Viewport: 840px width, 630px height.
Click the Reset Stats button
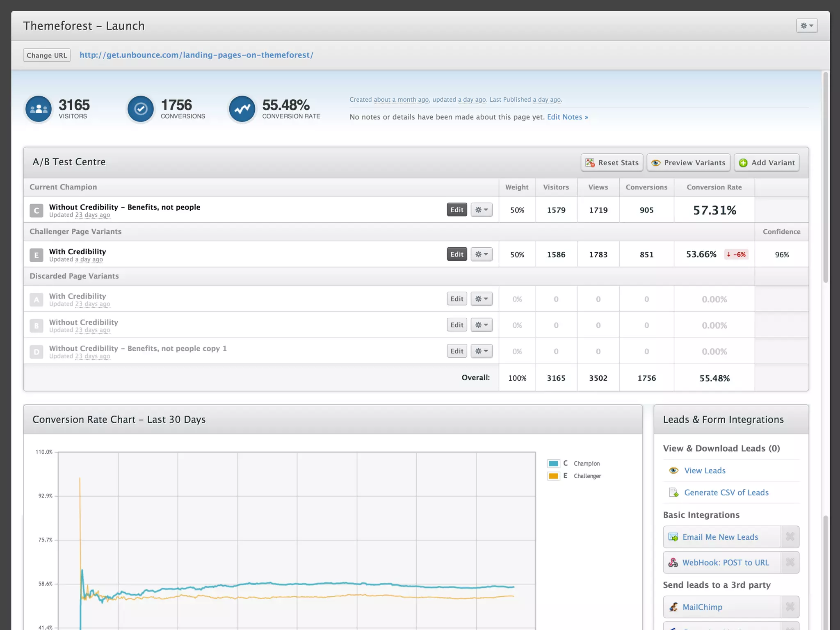(612, 163)
